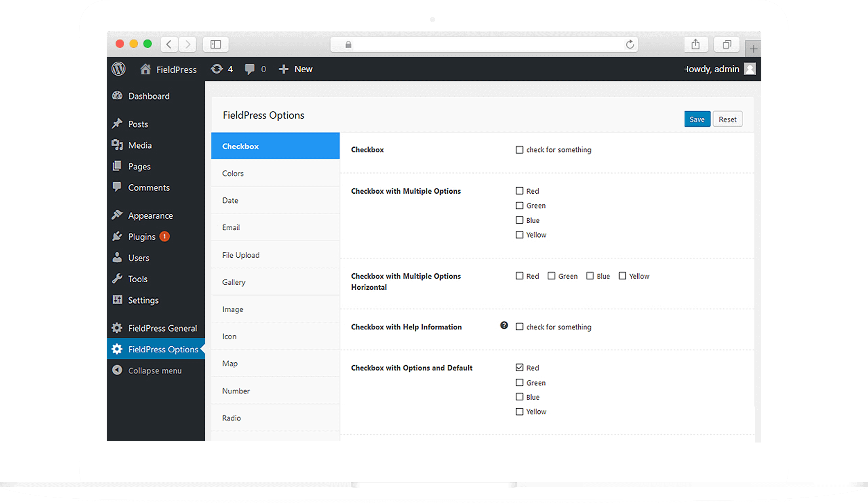The height and width of the screenshot is (504, 868).
Task: Check Yellow under Checkbox with Multiple Options
Action: [x=519, y=235]
